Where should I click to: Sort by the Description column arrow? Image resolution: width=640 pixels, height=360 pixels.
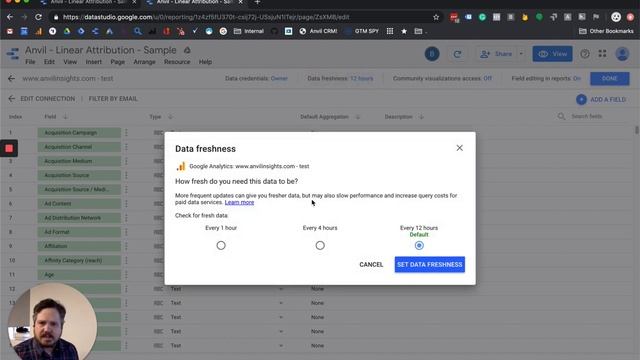click(x=421, y=117)
